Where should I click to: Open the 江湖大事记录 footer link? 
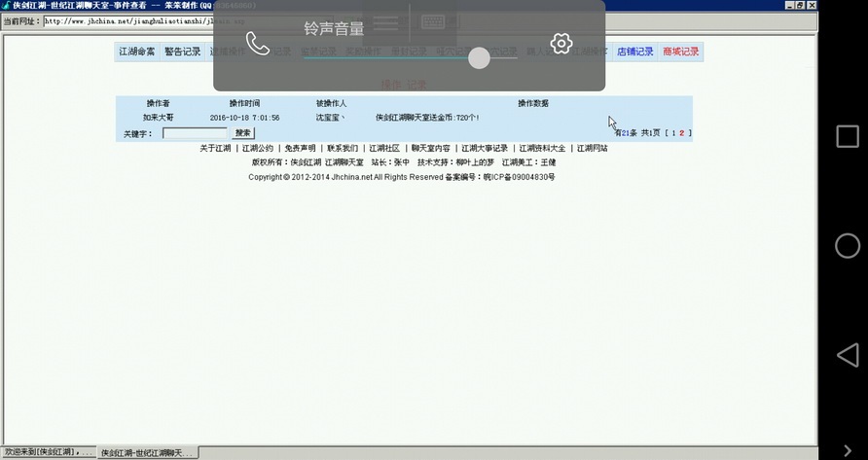tap(485, 149)
